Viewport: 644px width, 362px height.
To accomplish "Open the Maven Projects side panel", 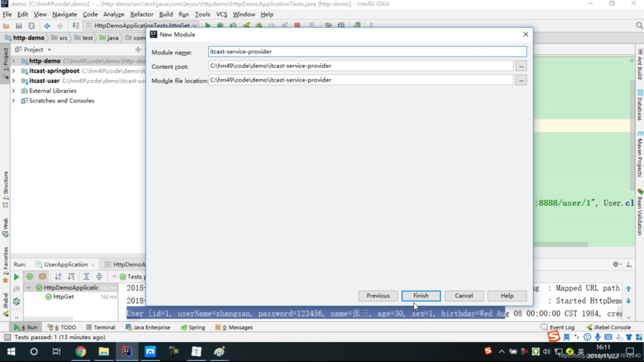I will point(640,154).
